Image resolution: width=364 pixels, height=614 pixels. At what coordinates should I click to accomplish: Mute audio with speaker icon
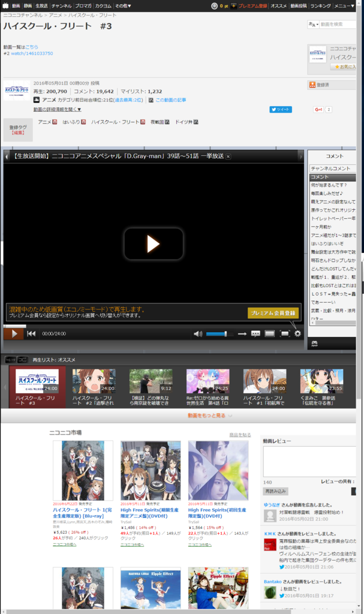(198, 333)
